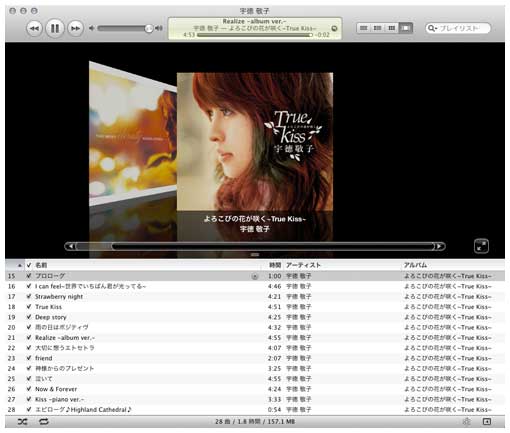Select the Deep story track
Screen dimensions: 510x433
click(x=255, y=317)
